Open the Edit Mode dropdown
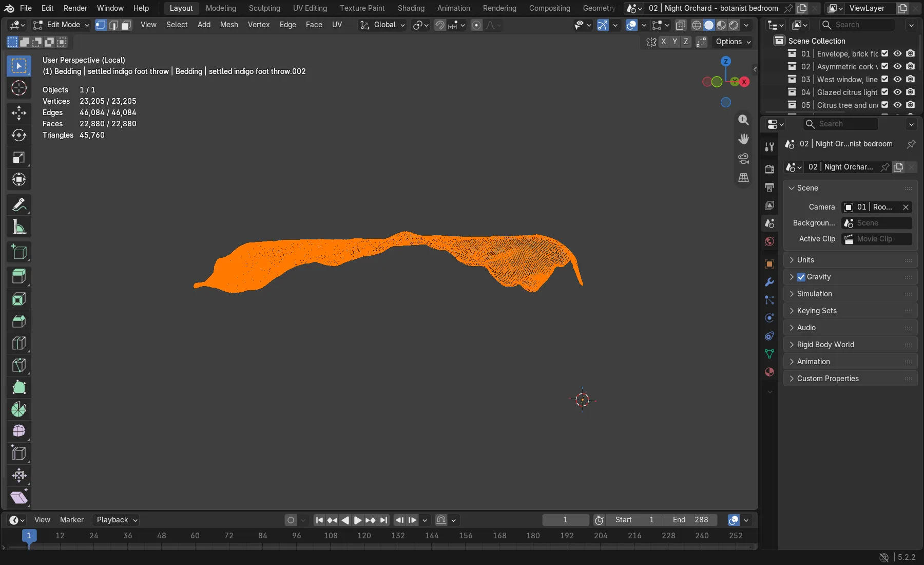The width and height of the screenshot is (924, 565). [x=61, y=25]
